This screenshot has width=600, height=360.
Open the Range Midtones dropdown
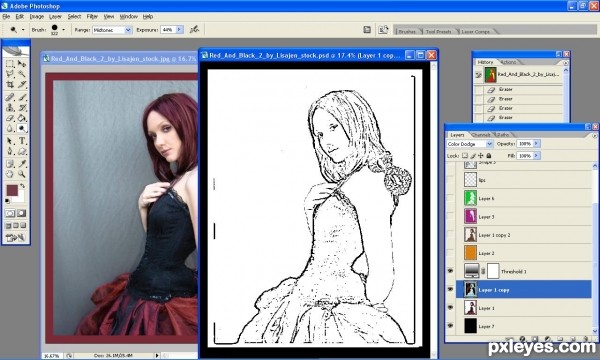128,30
